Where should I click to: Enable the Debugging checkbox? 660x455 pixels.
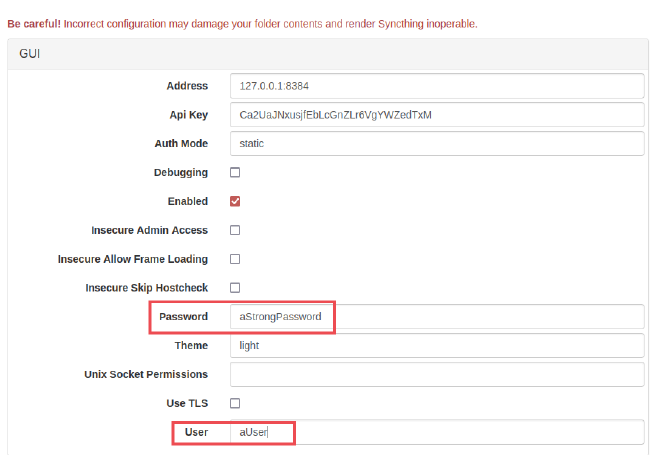tap(235, 173)
